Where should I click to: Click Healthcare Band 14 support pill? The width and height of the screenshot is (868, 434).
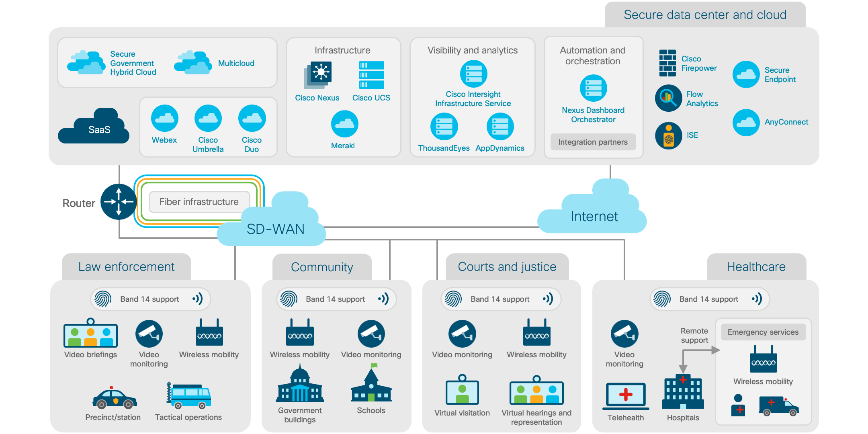pyautogui.click(x=710, y=299)
